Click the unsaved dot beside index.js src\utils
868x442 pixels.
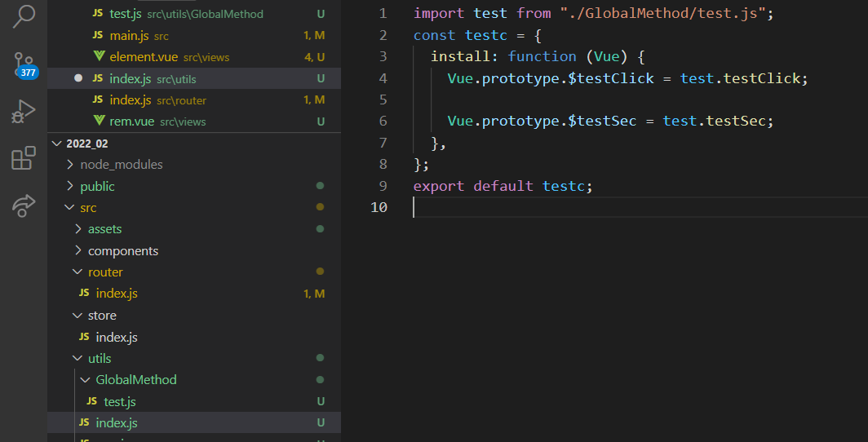point(78,78)
